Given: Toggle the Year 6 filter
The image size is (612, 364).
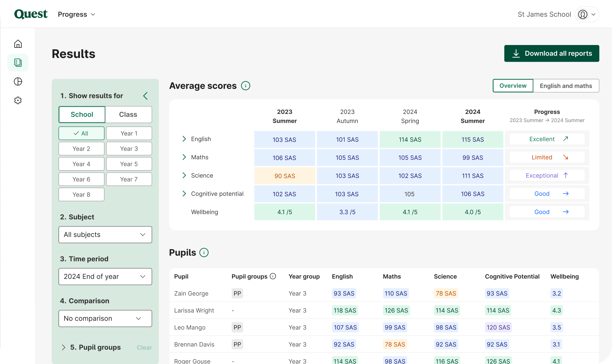Looking at the screenshot, I should (81, 179).
